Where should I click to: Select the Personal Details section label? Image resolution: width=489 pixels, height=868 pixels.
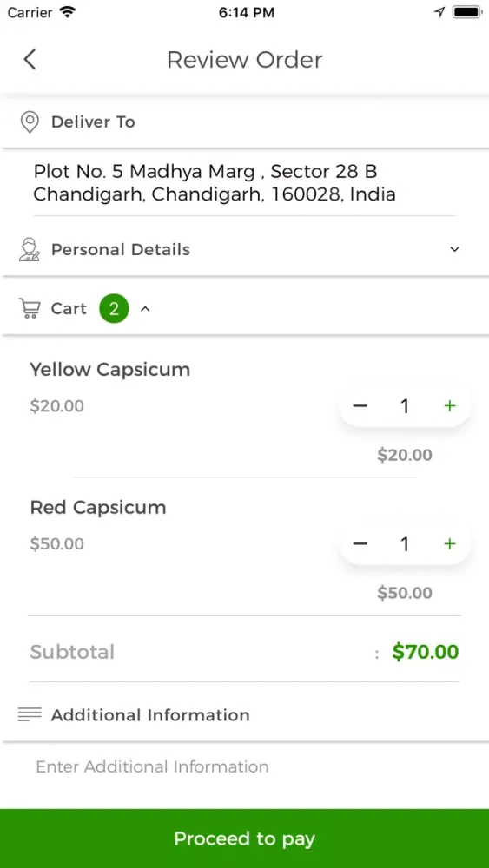tap(121, 250)
